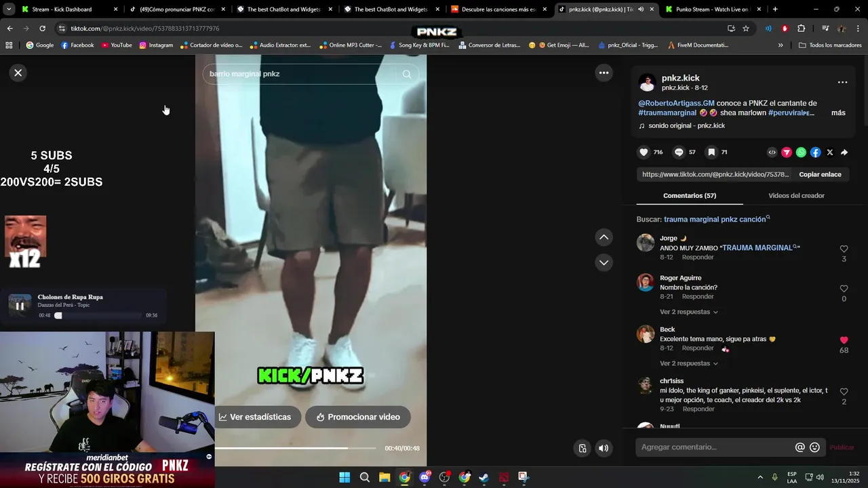Click the #traumamarginal hashtag
The width and height of the screenshot is (868, 488).
point(667,113)
